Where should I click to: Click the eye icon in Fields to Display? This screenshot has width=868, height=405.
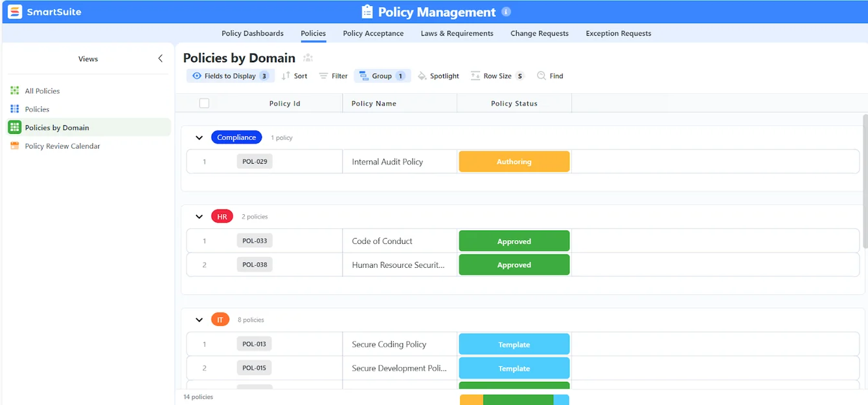pos(197,76)
